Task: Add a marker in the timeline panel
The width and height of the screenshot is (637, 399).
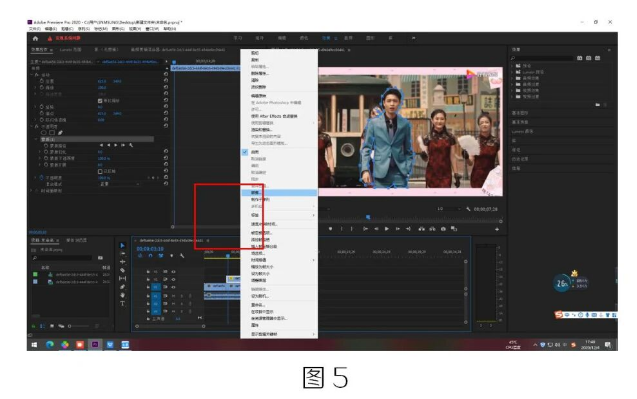Action: [x=171, y=256]
